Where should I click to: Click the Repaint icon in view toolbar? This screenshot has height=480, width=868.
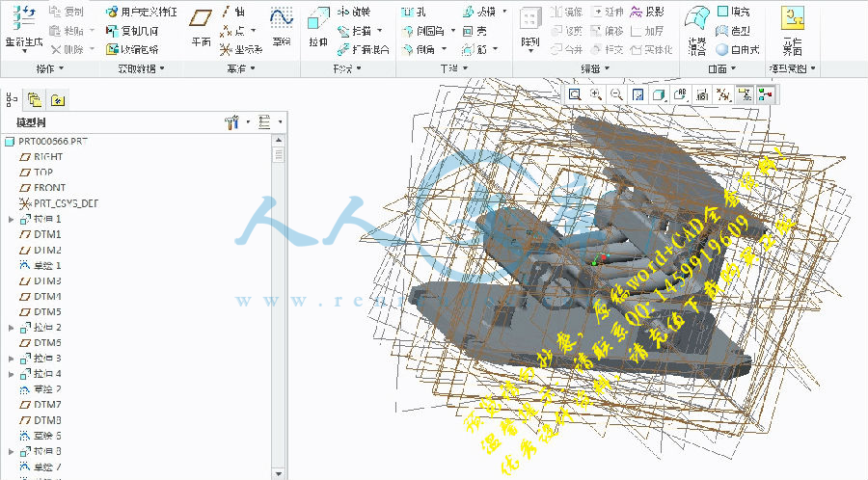(637, 95)
